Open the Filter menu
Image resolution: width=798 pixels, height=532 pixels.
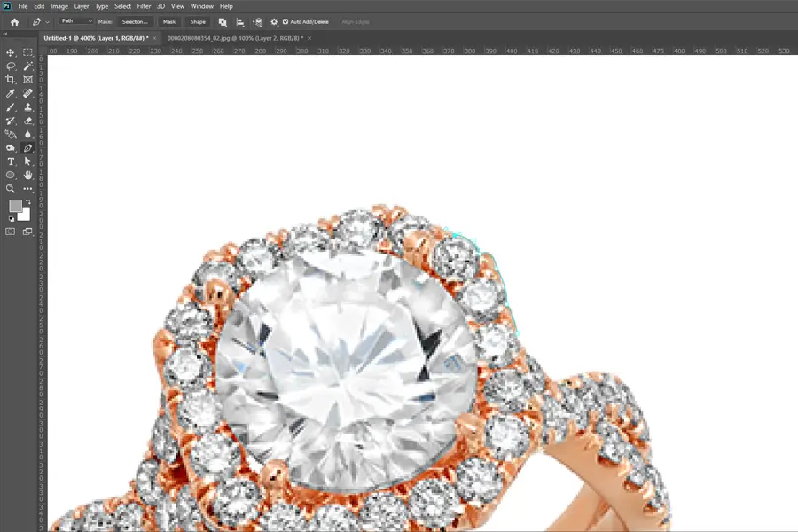(144, 6)
